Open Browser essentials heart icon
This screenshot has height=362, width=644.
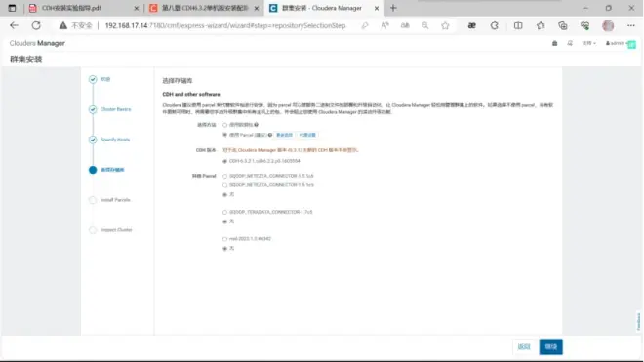[584, 25]
